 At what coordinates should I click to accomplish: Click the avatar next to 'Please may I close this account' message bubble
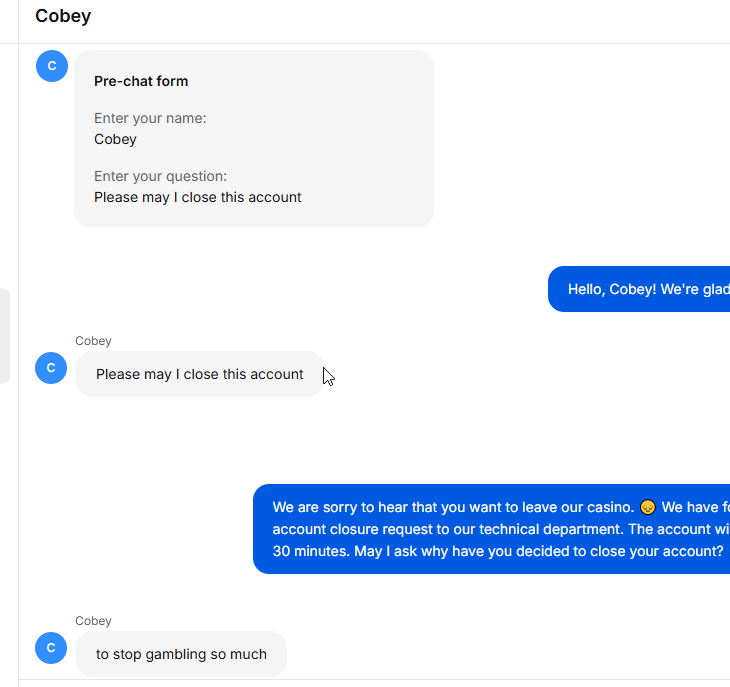pyautogui.click(x=51, y=368)
